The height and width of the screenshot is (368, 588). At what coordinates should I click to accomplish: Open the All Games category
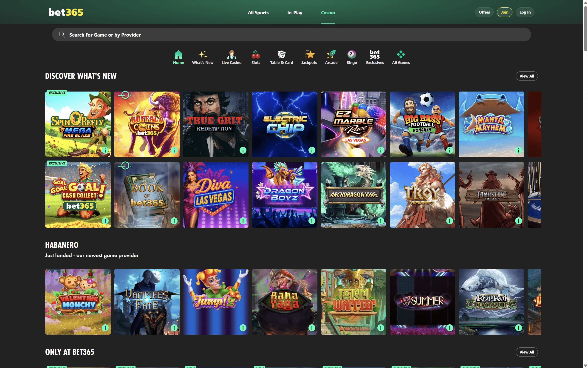pyautogui.click(x=401, y=57)
